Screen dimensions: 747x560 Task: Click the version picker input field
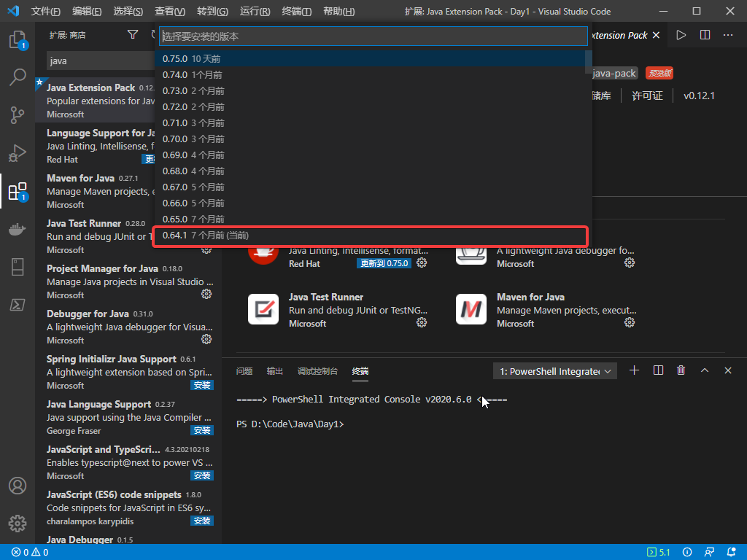point(373,36)
